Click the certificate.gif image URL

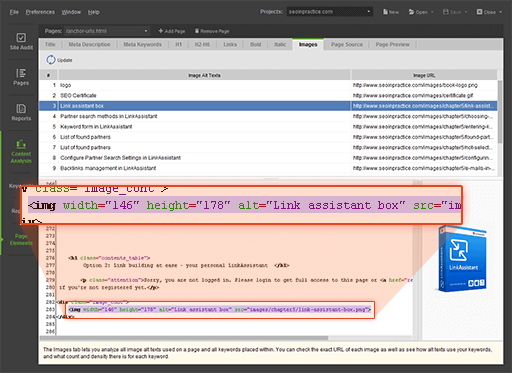(x=413, y=95)
